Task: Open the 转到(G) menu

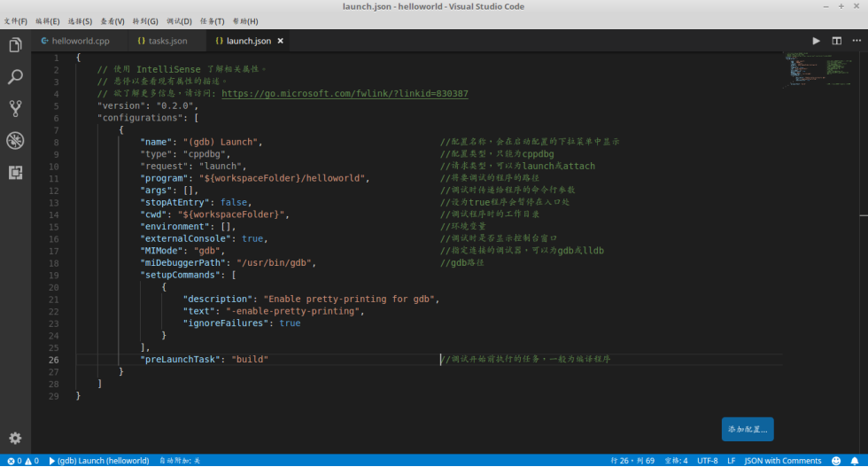Action: [145, 21]
